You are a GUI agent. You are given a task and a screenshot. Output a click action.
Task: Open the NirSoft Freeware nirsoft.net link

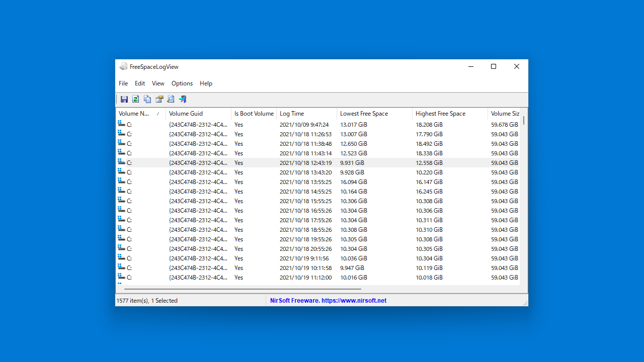(x=328, y=301)
